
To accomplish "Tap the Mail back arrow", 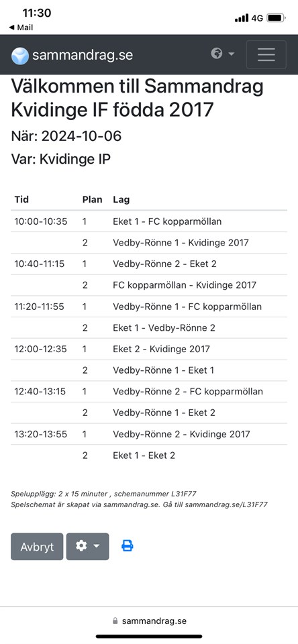I will pos(12,28).
